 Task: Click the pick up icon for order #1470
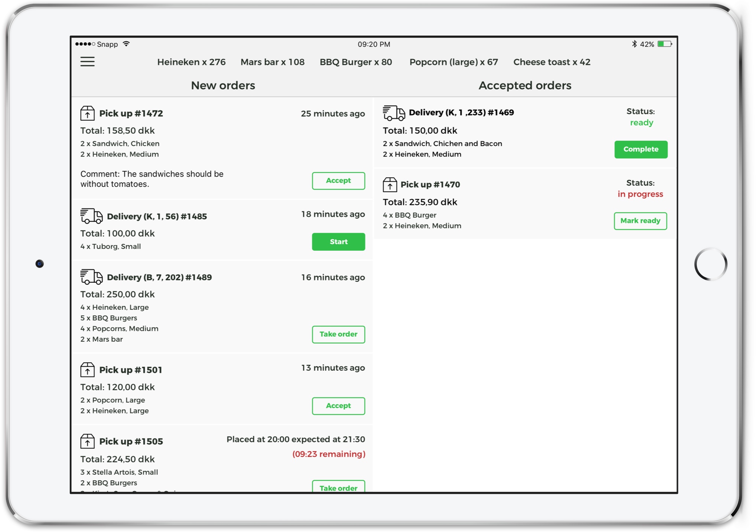tap(390, 184)
